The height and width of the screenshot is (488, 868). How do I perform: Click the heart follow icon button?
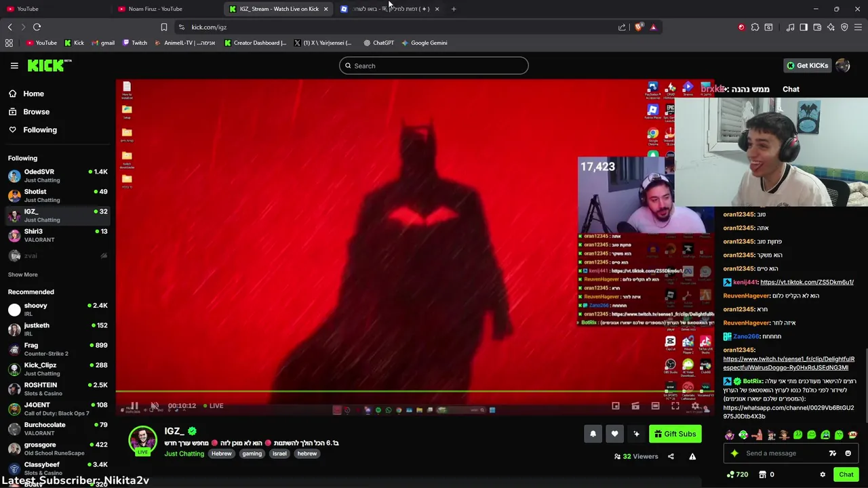(x=614, y=434)
